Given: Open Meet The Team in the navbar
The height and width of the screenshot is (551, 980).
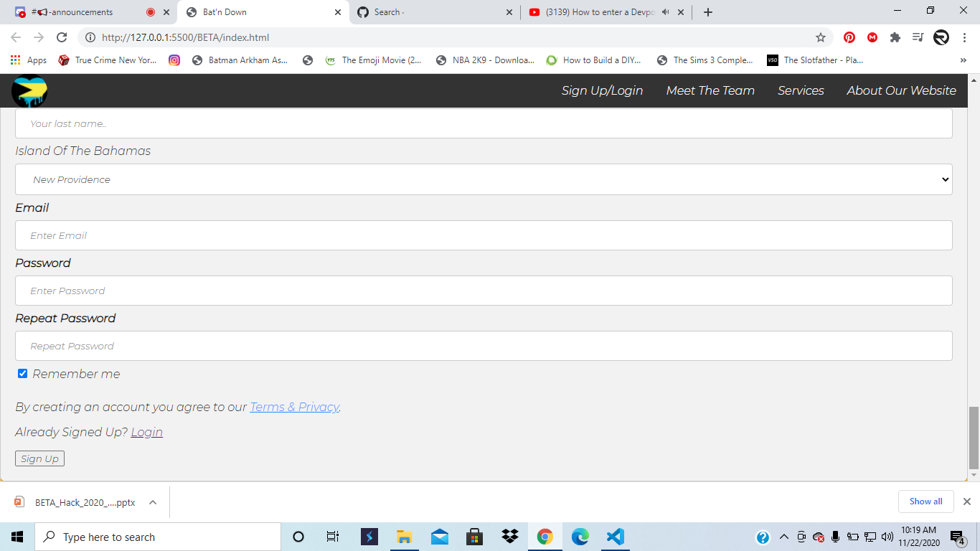Looking at the screenshot, I should (x=710, y=90).
